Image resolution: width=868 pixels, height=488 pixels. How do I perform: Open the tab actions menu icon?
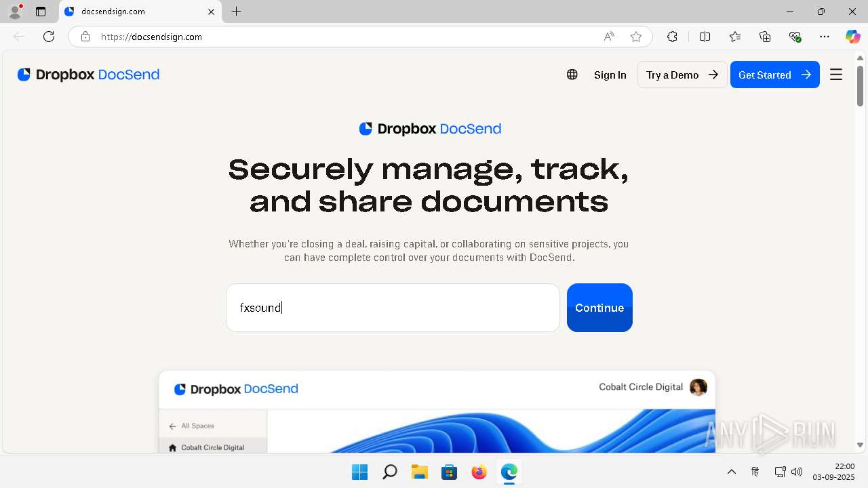(41, 12)
